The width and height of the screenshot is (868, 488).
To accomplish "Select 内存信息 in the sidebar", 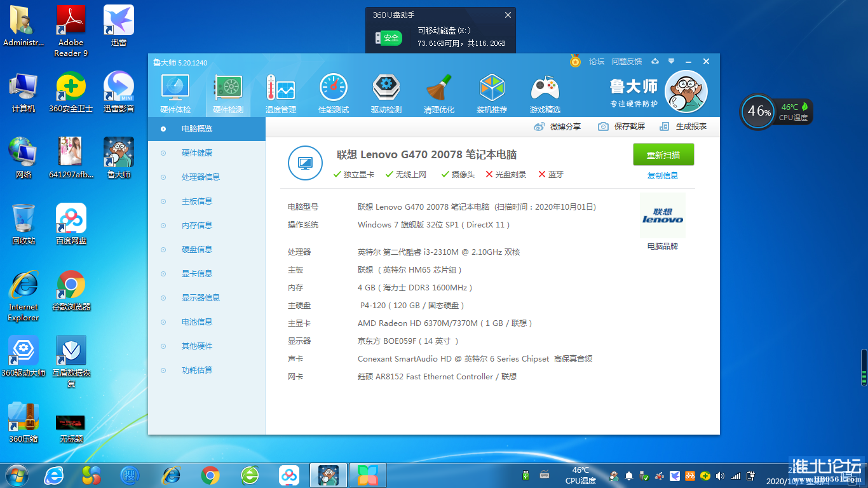I will 207,226.
